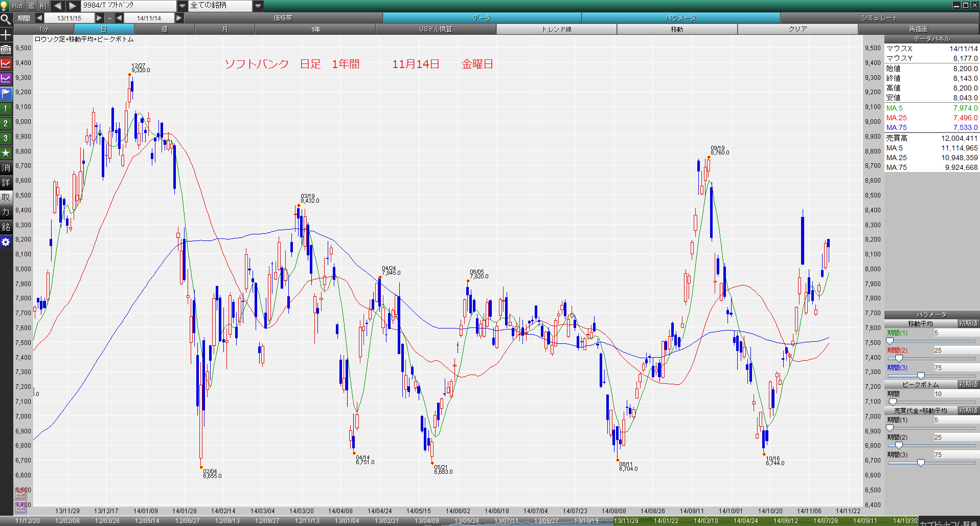Image resolution: width=980 pixels, height=526 pixels.
Task: Click the magnifier search icon
Action: coord(6,19)
